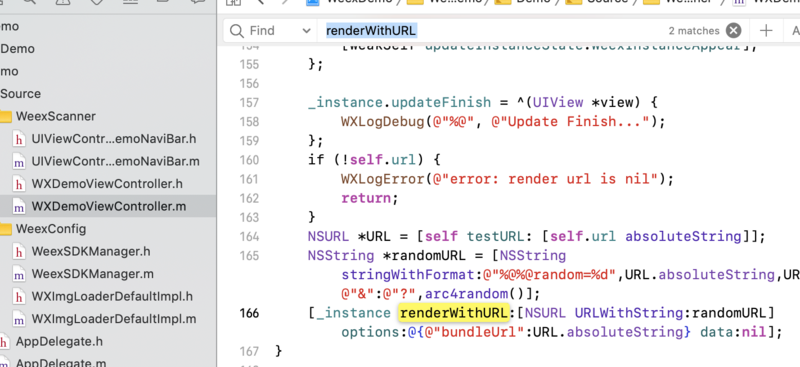Add a search option with the plus button
Image resolution: width=800 pixels, height=367 pixels.
pos(766,31)
